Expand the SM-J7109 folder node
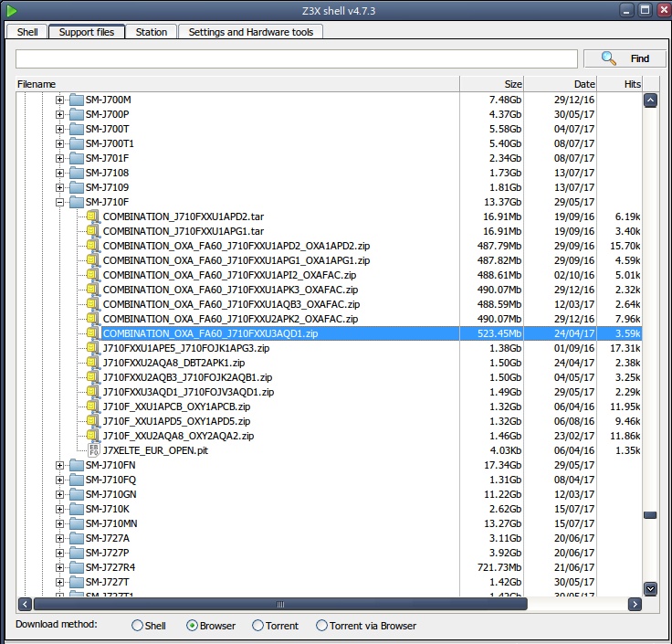This screenshot has height=644, width=672. 59,187
